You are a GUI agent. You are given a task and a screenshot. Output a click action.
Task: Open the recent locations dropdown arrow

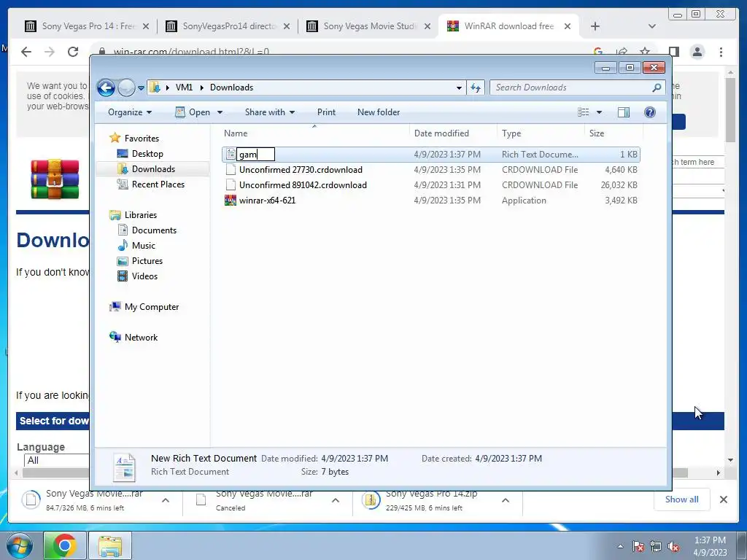(141, 87)
